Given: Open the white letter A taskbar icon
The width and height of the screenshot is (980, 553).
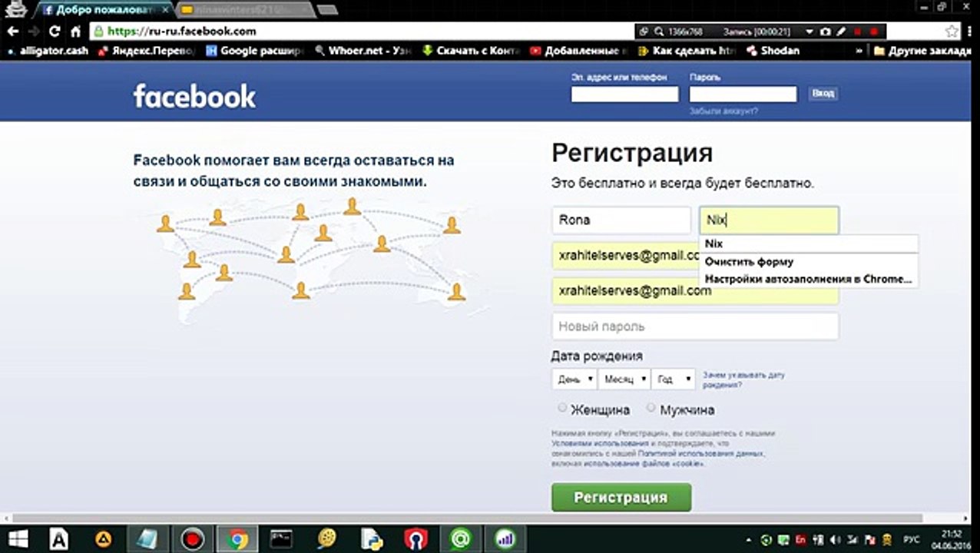Looking at the screenshot, I should pyautogui.click(x=58, y=539).
